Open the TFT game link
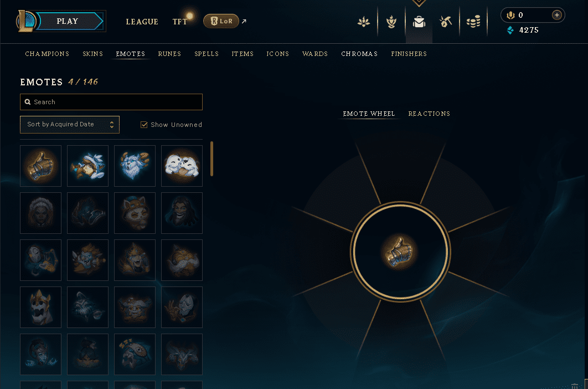Screen dimensions: 588x389 pos(180,22)
